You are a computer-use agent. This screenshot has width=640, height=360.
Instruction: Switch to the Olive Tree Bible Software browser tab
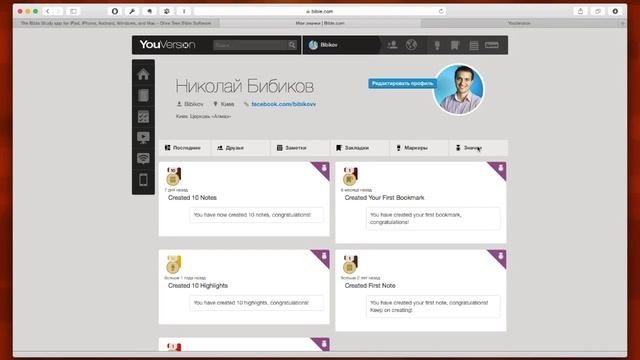pyautogui.click(x=116, y=23)
